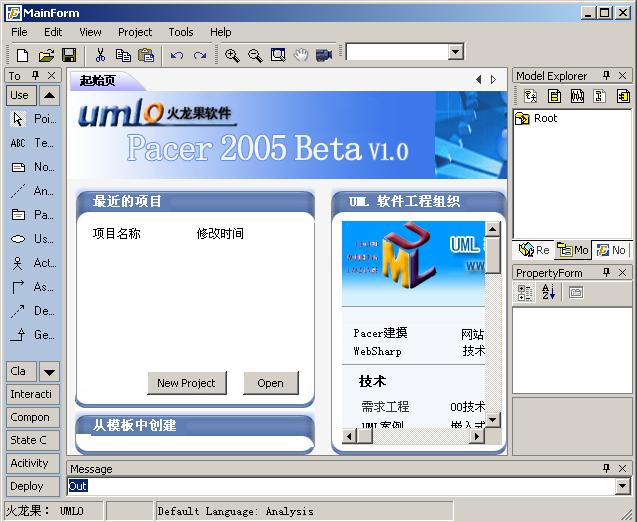The height and width of the screenshot is (522, 637).
Task: Expand the Deploy toolbox section
Action: [x=33, y=486]
